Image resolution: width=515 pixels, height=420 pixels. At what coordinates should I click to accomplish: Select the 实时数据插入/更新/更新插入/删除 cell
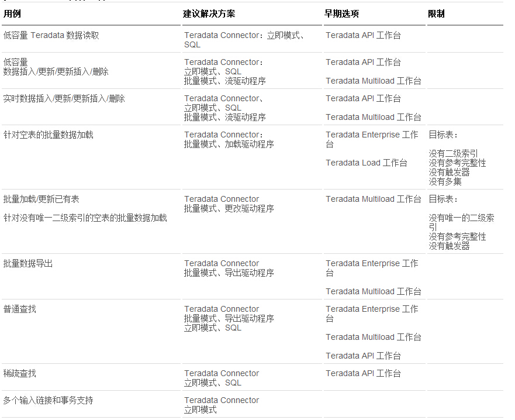pos(64,99)
